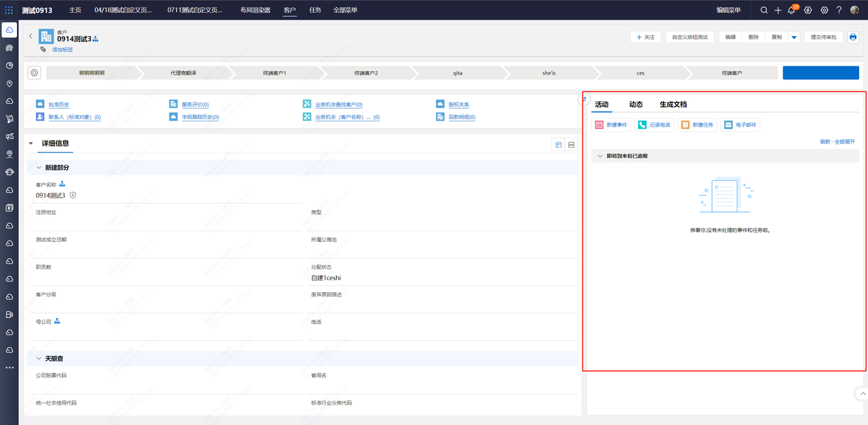Open dropdown arrow next to 复制 button
This screenshot has width=868, height=425.
[794, 37]
